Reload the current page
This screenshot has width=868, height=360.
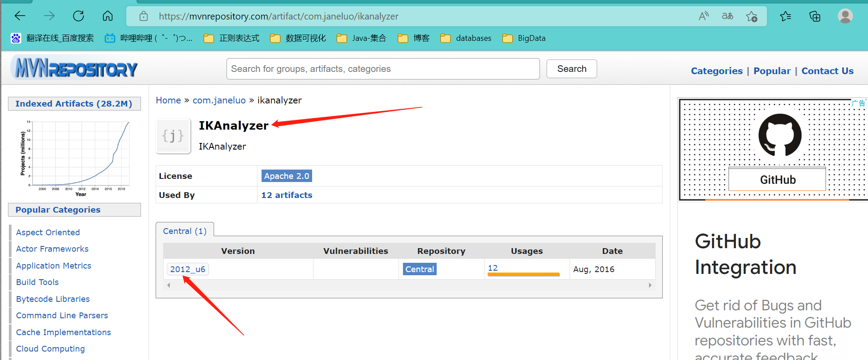click(x=78, y=16)
